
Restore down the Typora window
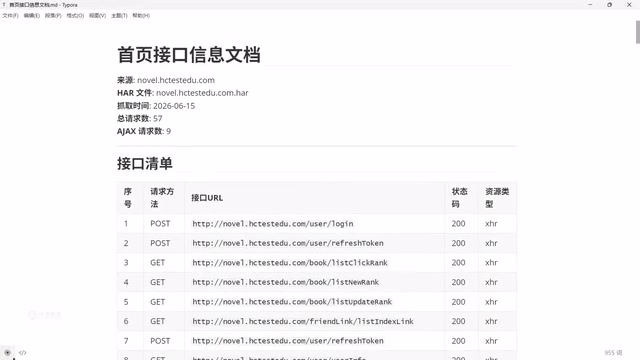[609, 4]
